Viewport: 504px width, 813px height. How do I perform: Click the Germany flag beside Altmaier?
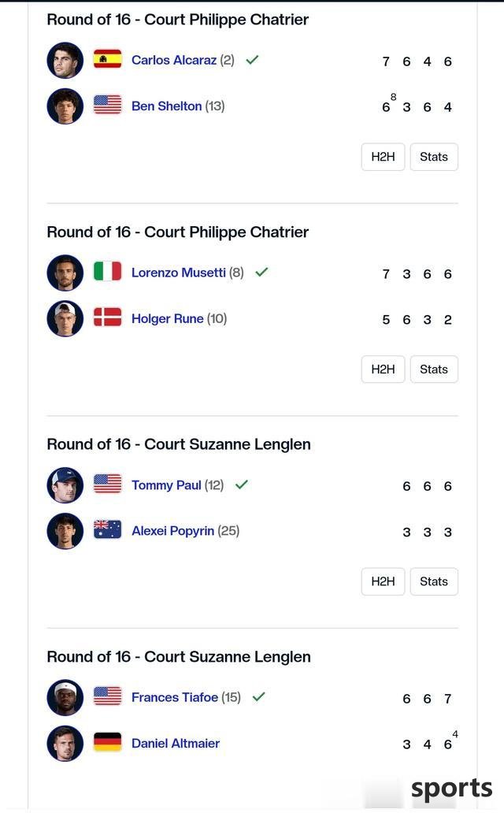click(107, 742)
